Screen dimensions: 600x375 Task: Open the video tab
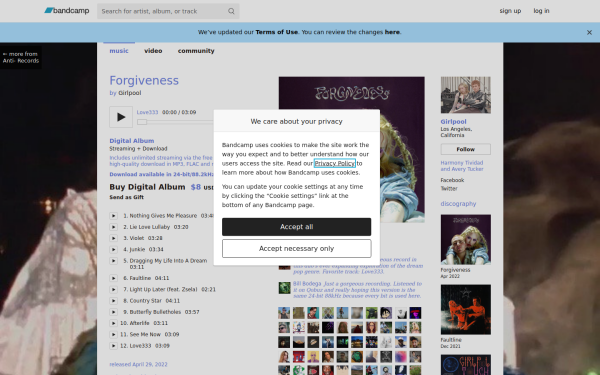pyautogui.click(x=153, y=51)
